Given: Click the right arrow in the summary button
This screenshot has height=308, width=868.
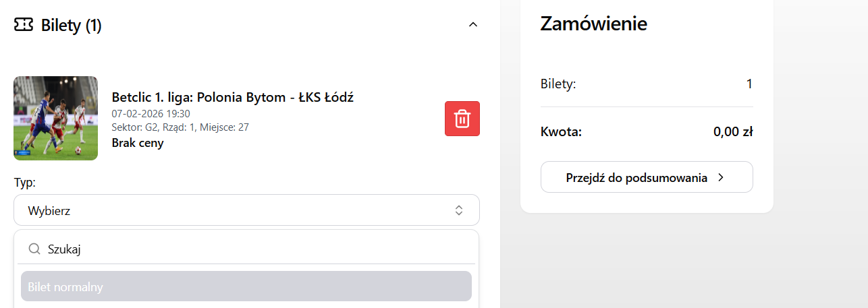Looking at the screenshot, I should coord(721,177).
